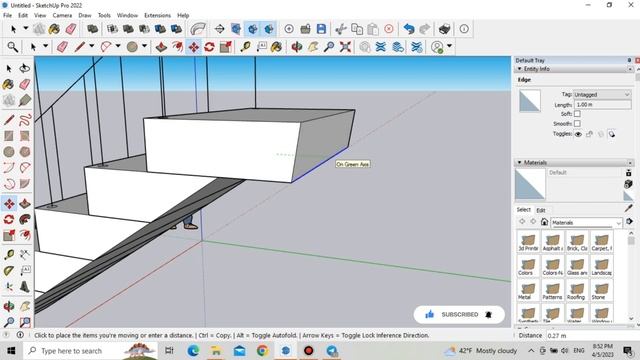The image size is (640, 360).
Task: Select the Line pencil tool in left toolbar
Action: (9, 120)
